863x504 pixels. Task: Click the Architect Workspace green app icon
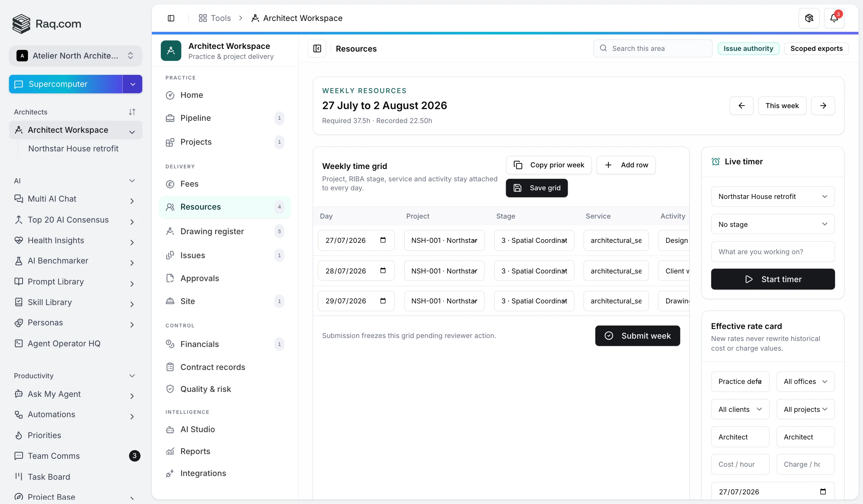click(171, 51)
